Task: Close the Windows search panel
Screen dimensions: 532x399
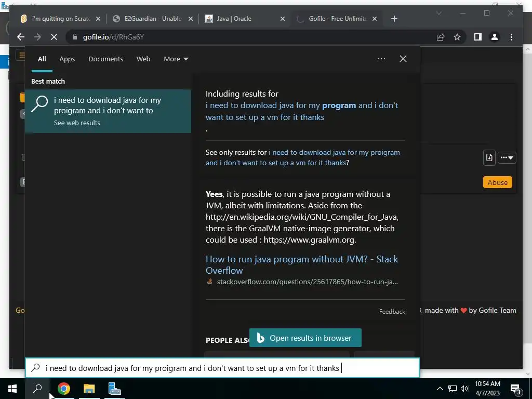Action: (x=403, y=59)
